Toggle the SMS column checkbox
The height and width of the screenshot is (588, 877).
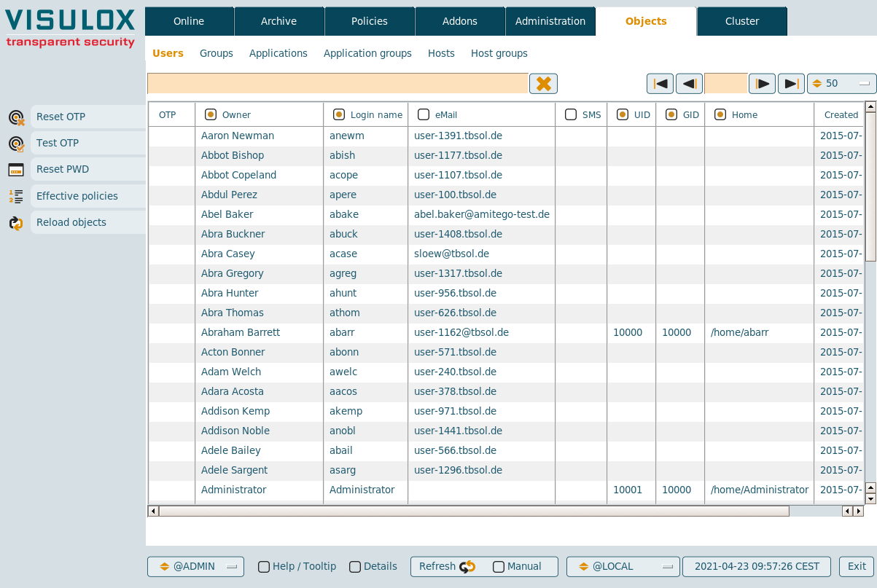[571, 114]
